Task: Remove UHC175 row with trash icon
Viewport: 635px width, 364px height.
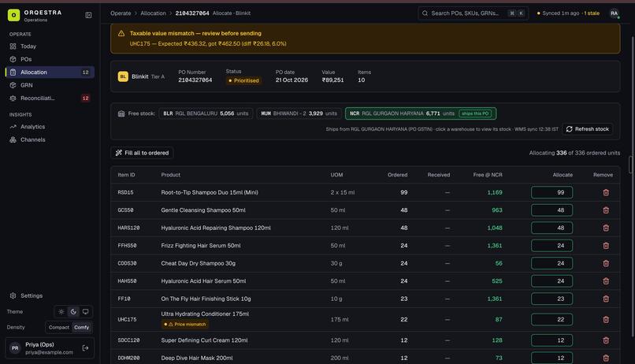Action: (x=606, y=319)
